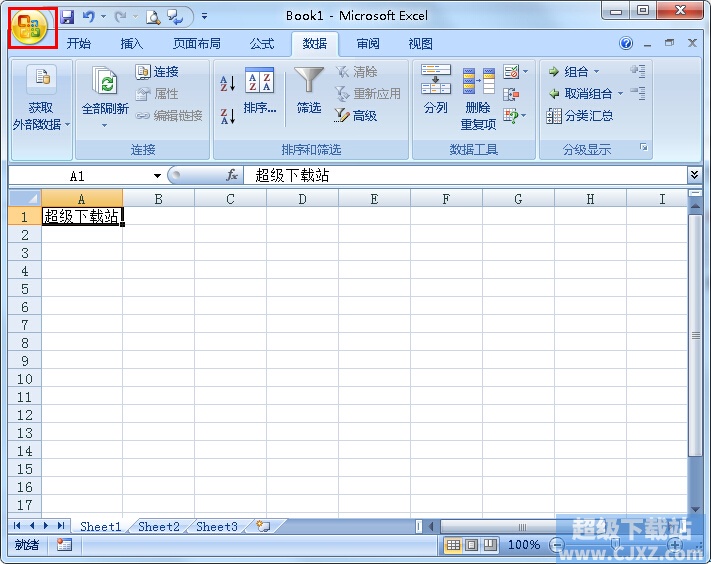Open the View (视图) tab
The height and width of the screenshot is (564, 711).
click(420, 44)
